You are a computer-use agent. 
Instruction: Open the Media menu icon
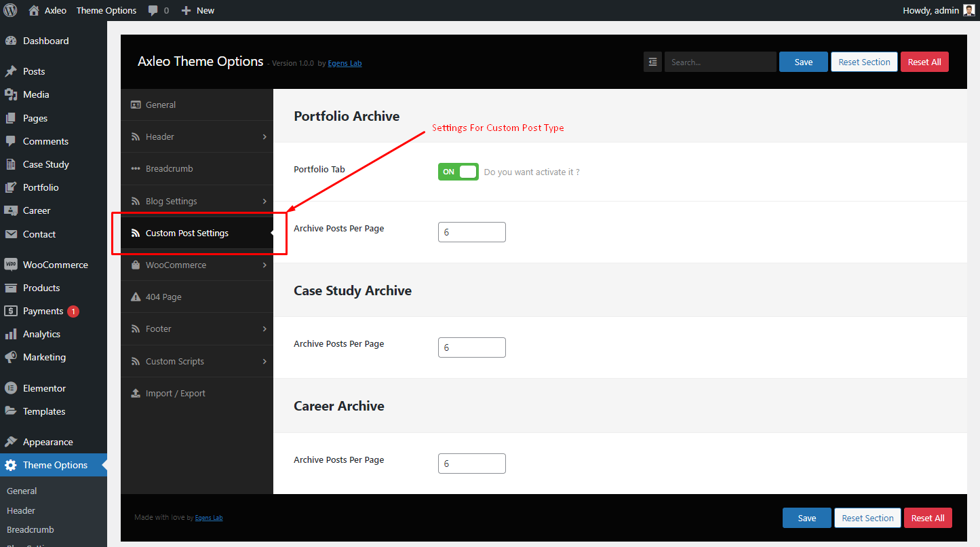click(x=11, y=94)
